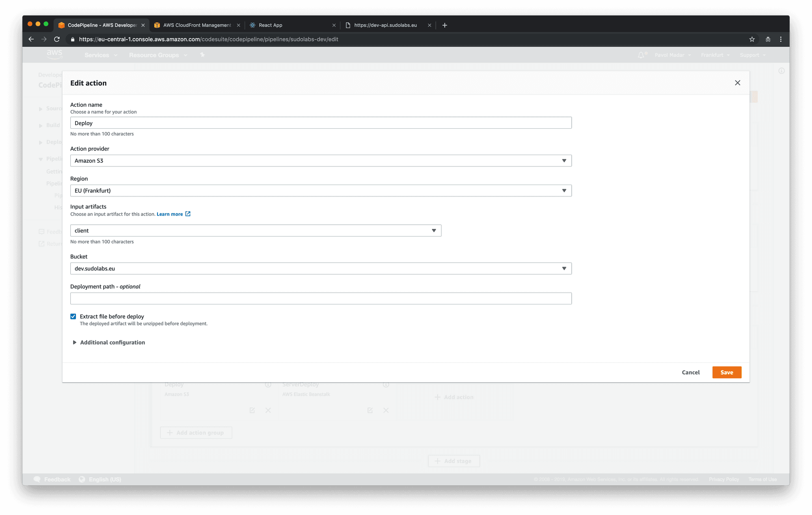Screen dimensions: 812x515
Task: Click the external link icon beside Learn more
Action: 188,214
